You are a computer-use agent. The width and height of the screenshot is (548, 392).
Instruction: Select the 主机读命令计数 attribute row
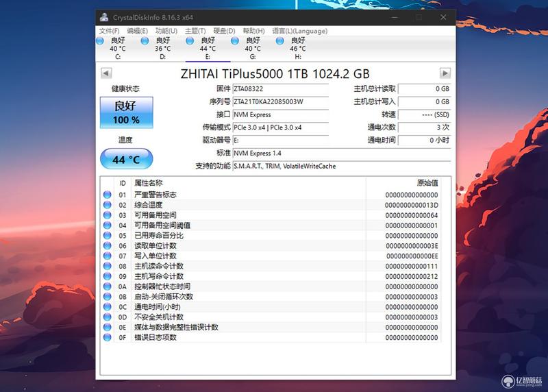271,266
